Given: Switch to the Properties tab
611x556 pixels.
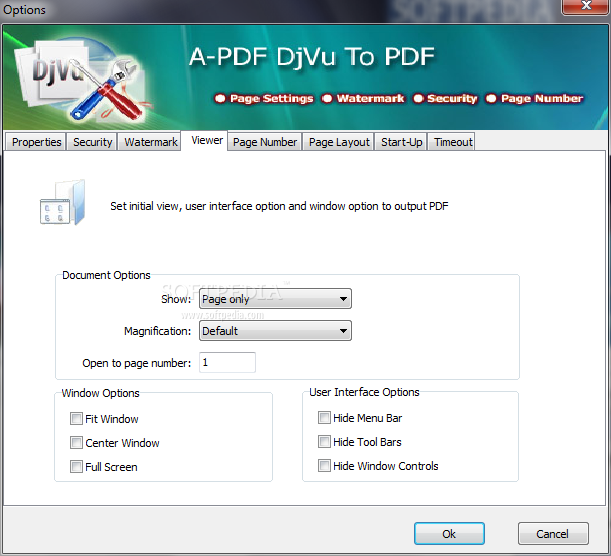Looking at the screenshot, I should 36,142.
